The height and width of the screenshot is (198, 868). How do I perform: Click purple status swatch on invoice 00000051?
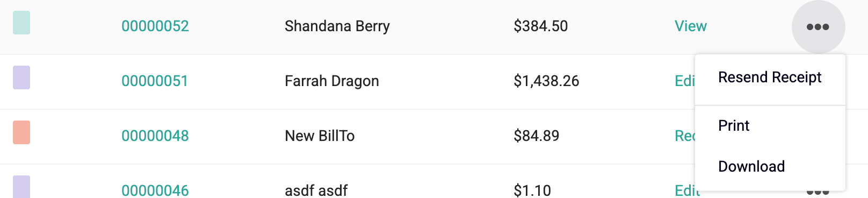click(21, 77)
